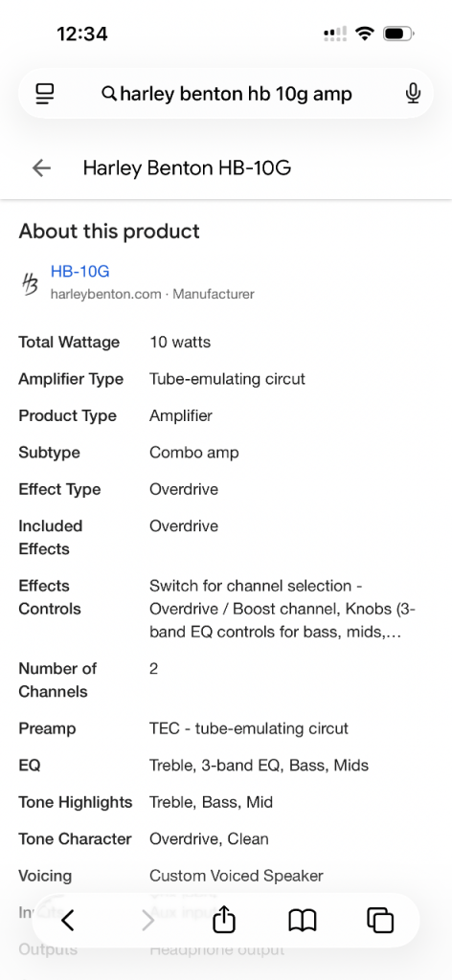Tap the Harley Benton HB logo icon
The image size is (452, 980).
click(x=30, y=282)
